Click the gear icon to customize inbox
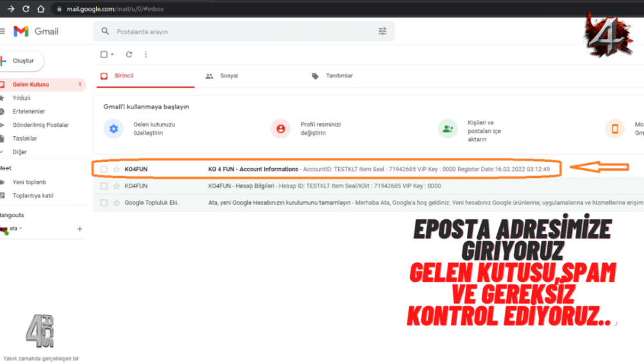The width and height of the screenshot is (644, 363). tap(114, 129)
